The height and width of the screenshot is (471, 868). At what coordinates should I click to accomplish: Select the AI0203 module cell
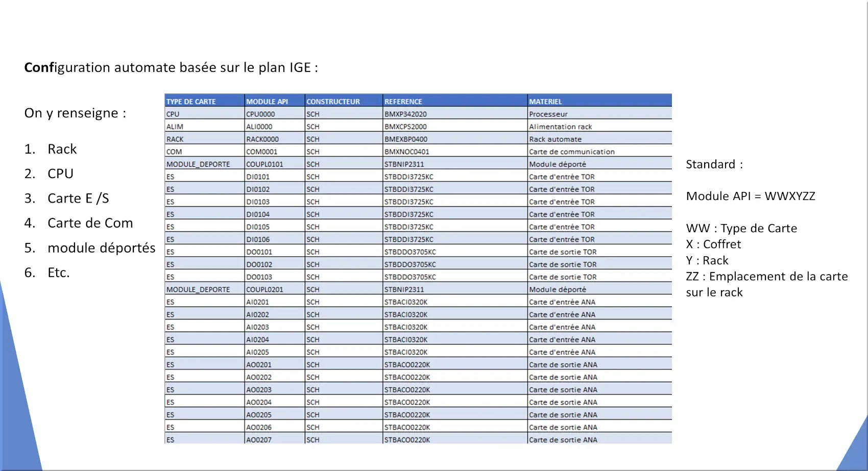coord(275,327)
